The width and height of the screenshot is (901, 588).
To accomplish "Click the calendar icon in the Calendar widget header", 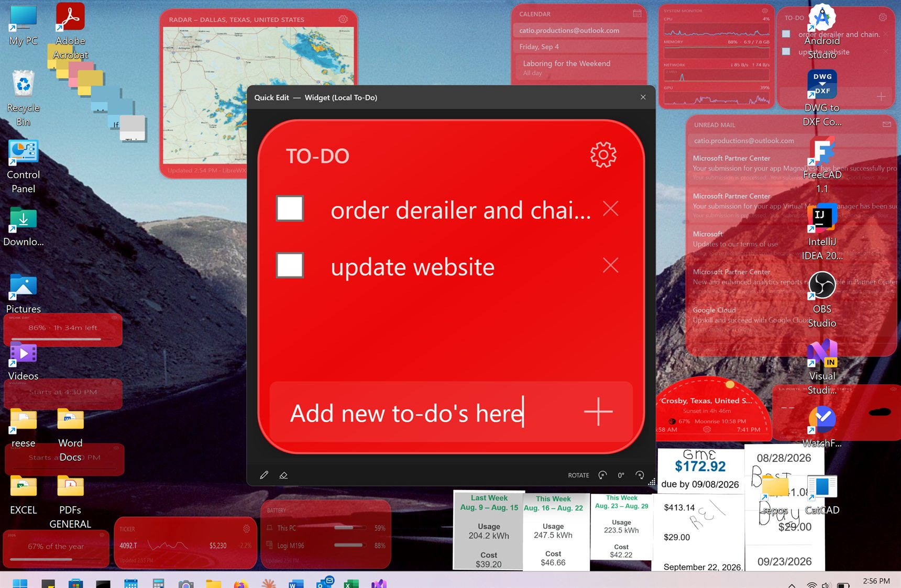I will click(637, 14).
